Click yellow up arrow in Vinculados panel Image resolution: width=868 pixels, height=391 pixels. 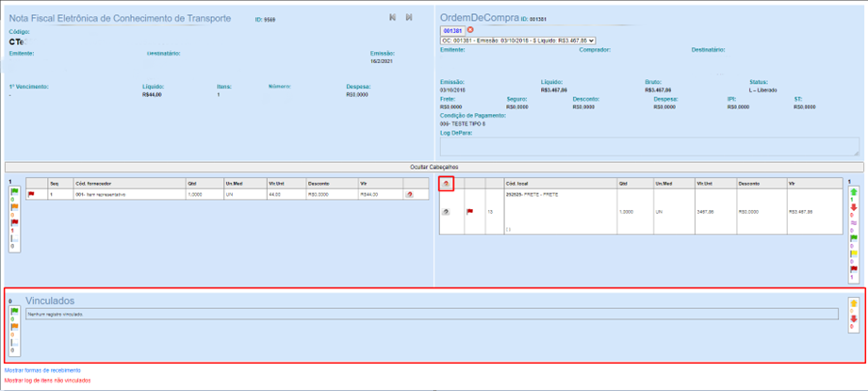click(854, 304)
